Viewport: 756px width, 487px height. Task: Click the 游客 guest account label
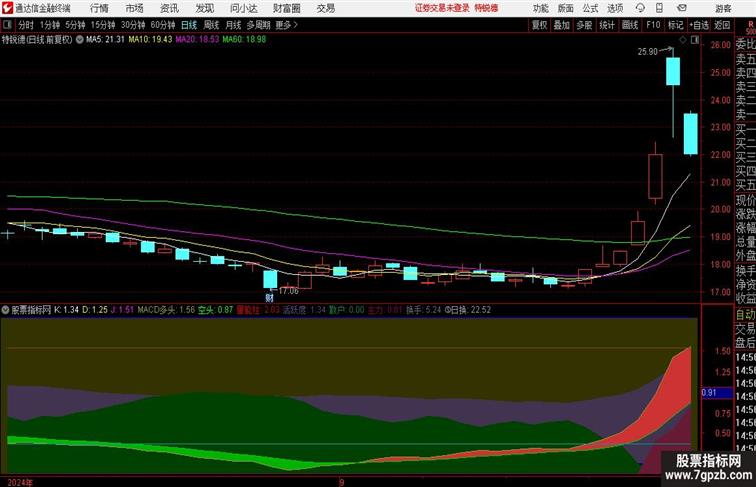point(723,8)
